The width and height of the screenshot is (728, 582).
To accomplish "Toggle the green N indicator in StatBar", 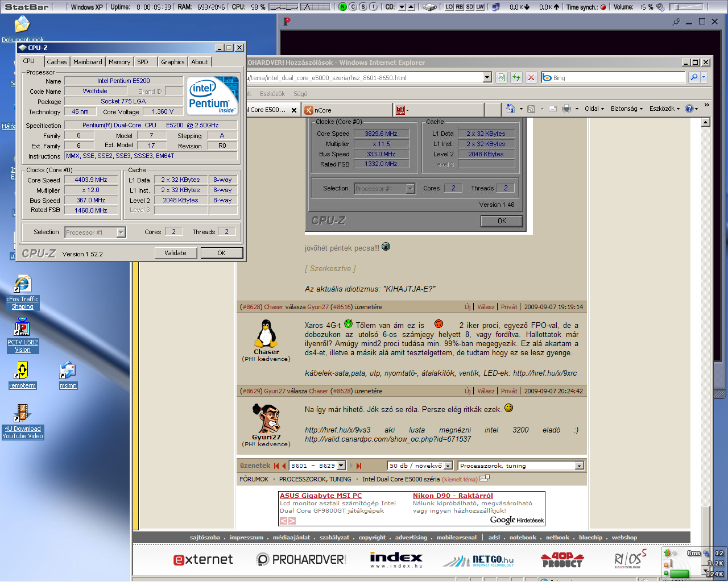I will click(342, 7).
